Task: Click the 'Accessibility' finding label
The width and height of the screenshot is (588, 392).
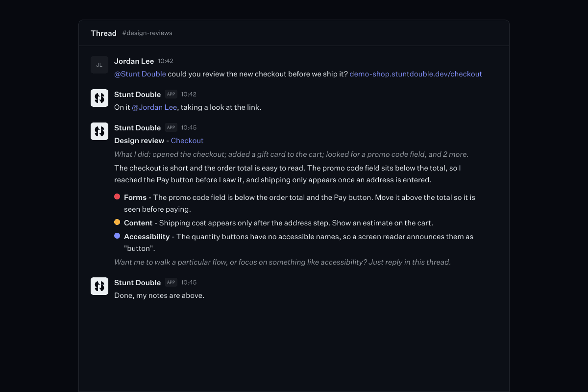Action: [x=147, y=237]
